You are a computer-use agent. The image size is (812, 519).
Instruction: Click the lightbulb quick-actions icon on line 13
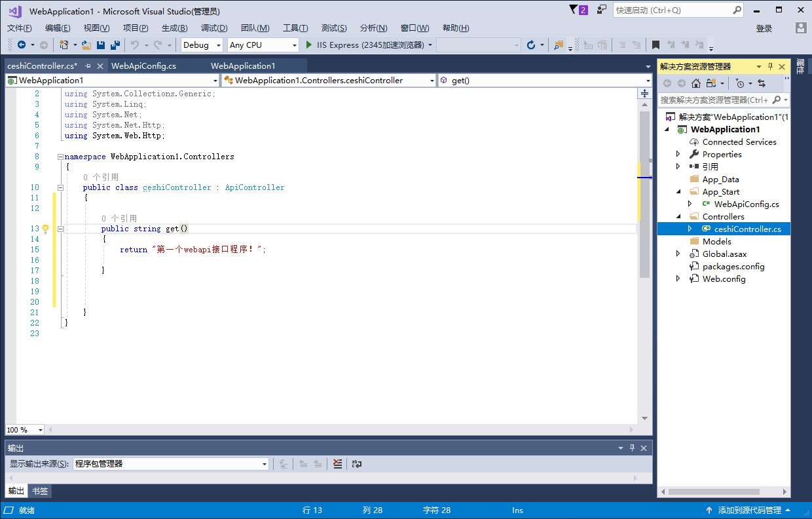46,229
